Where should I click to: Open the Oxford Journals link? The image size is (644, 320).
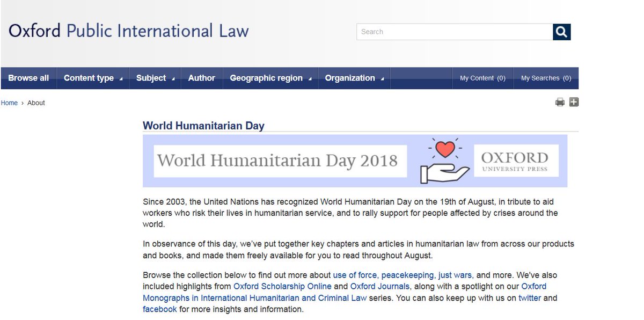point(380,286)
